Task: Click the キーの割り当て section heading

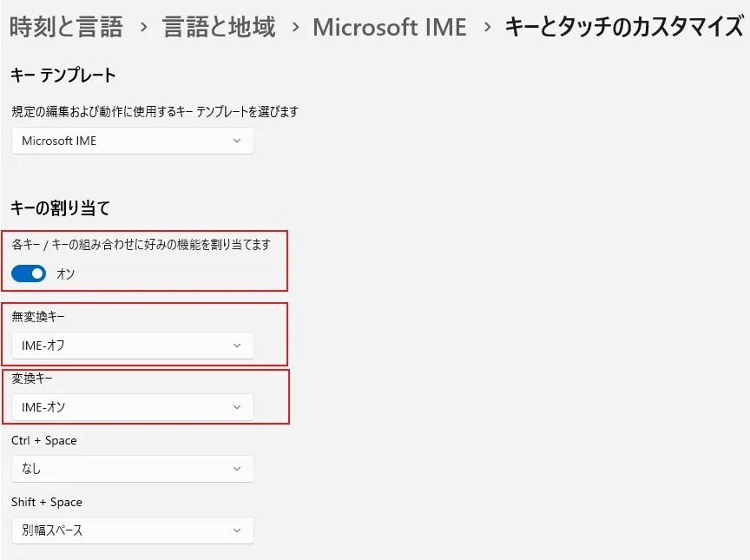Action: pos(61,208)
